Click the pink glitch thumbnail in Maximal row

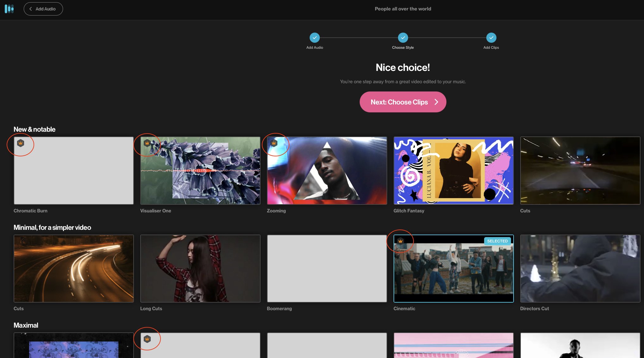[x=453, y=346]
